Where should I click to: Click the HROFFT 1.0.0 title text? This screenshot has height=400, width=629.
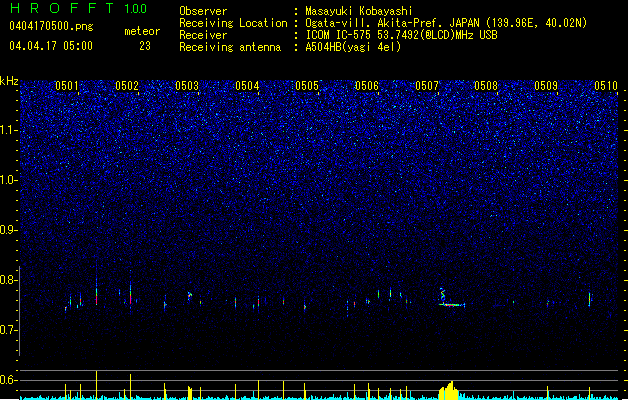[78, 8]
